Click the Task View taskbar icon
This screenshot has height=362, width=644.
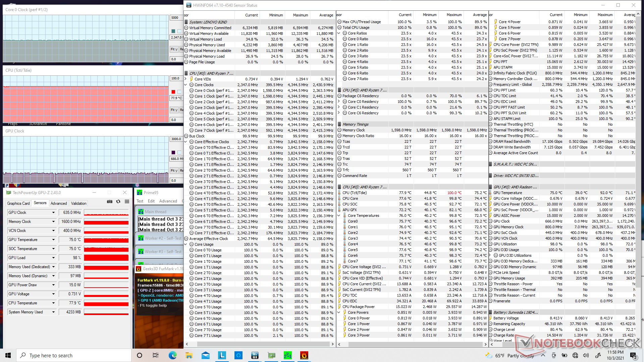tap(156, 355)
